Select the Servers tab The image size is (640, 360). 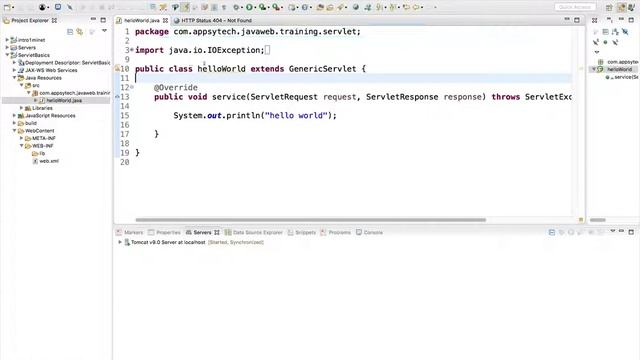point(202,232)
